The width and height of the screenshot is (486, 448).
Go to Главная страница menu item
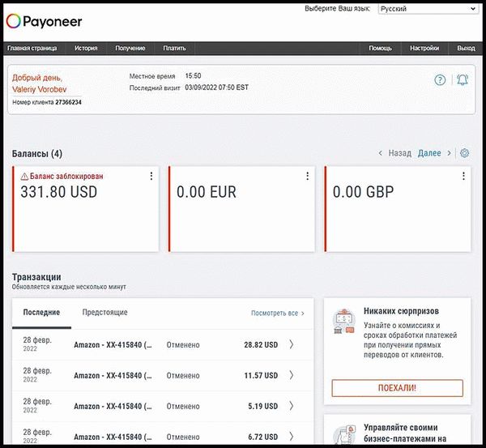(x=32, y=48)
